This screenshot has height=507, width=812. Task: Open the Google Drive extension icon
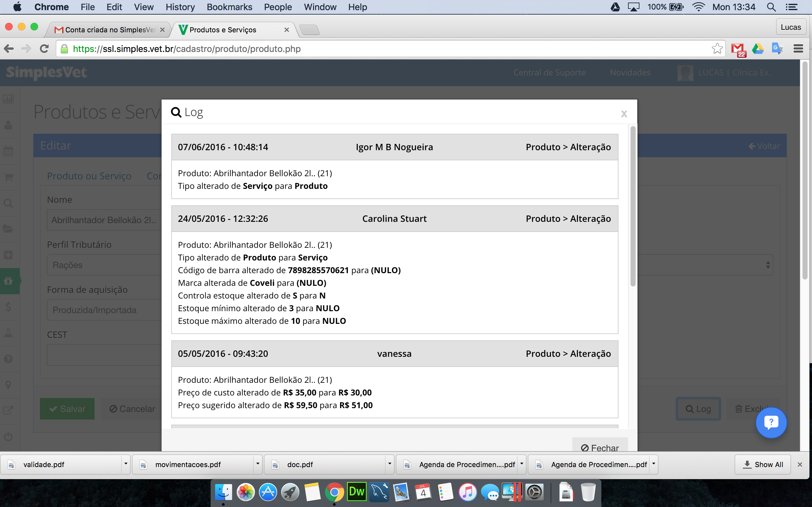(758, 49)
